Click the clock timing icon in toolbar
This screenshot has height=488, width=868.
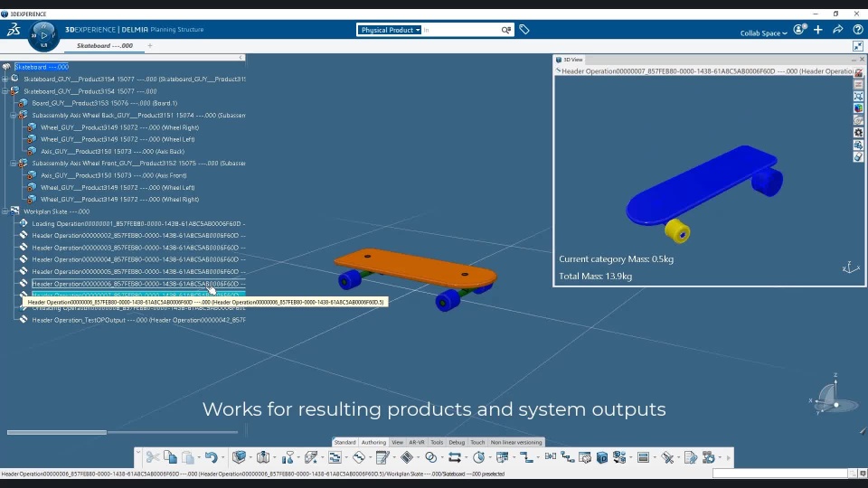pos(479,457)
